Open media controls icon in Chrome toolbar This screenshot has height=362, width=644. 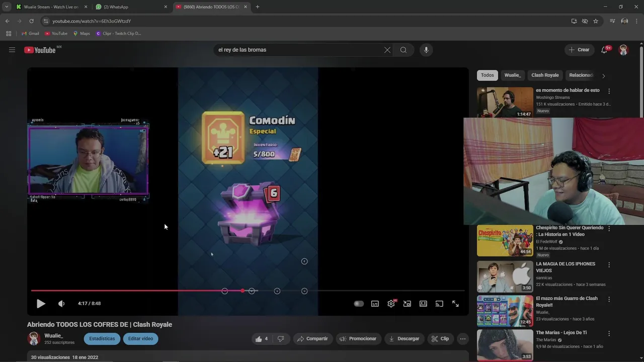(612, 21)
